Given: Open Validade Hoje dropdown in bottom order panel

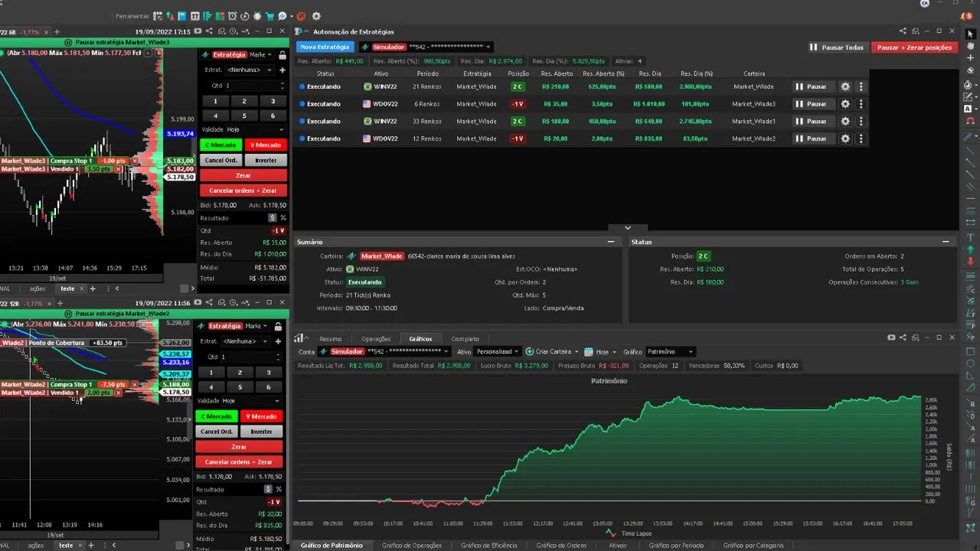Looking at the screenshot, I should pyautogui.click(x=252, y=400).
